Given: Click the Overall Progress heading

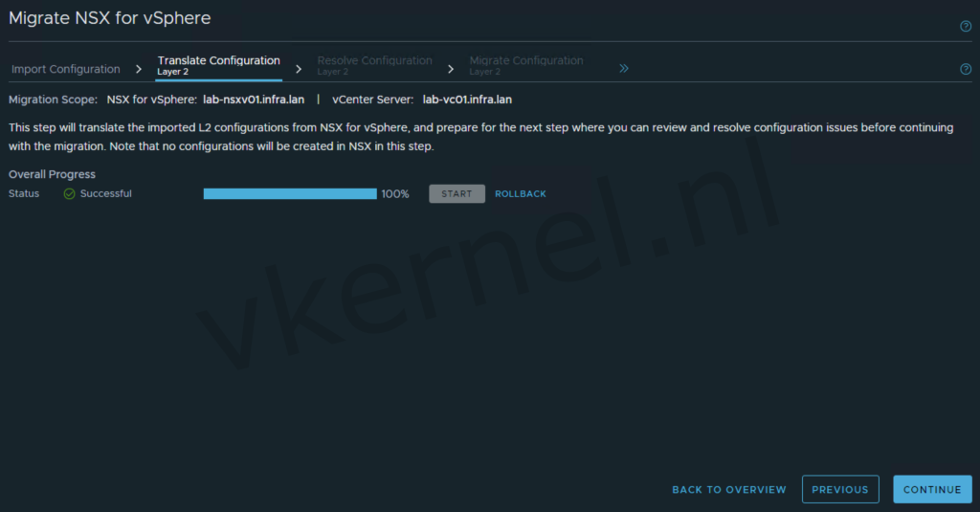Looking at the screenshot, I should [x=52, y=174].
